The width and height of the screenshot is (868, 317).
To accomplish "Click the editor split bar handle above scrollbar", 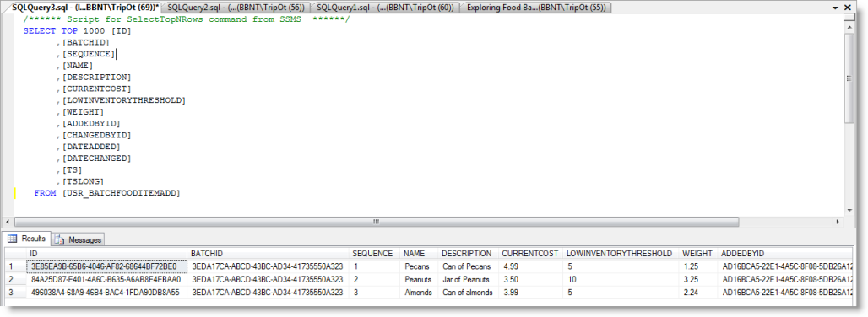I will tap(850, 17).
